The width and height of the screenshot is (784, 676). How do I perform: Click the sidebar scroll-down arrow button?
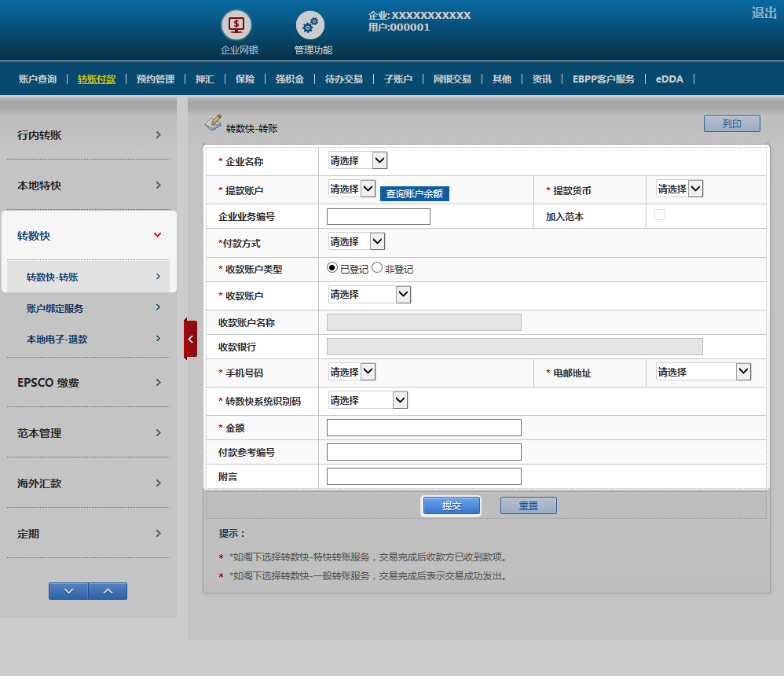tap(68, 591)
